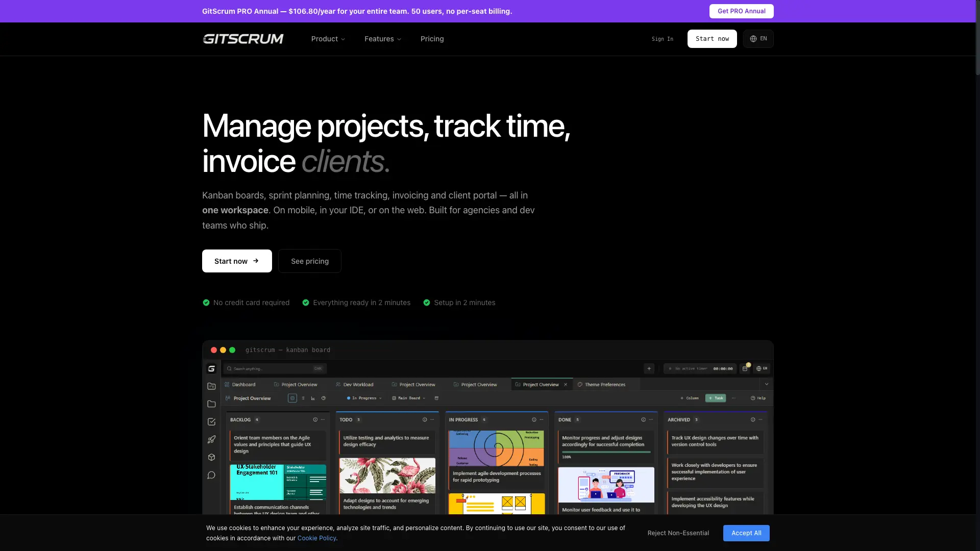The image size is (980, 551).
Task: Click the See pricing button
Action: (310, 261)
